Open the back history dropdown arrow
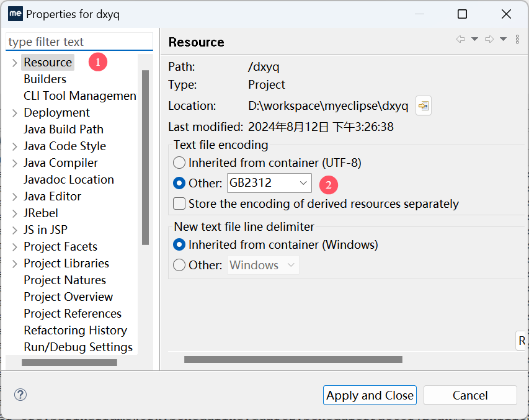529x420 pixels. 475,39
